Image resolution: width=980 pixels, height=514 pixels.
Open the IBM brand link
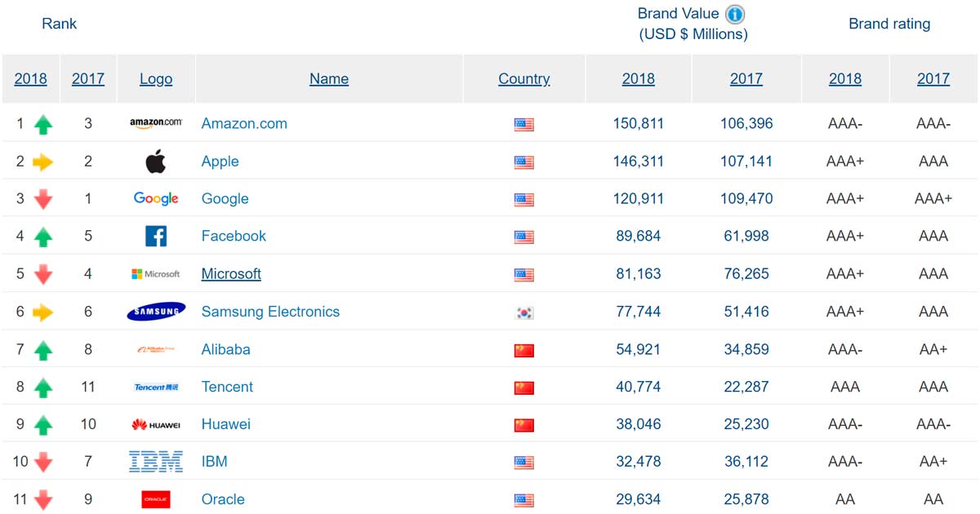(214, 462)
